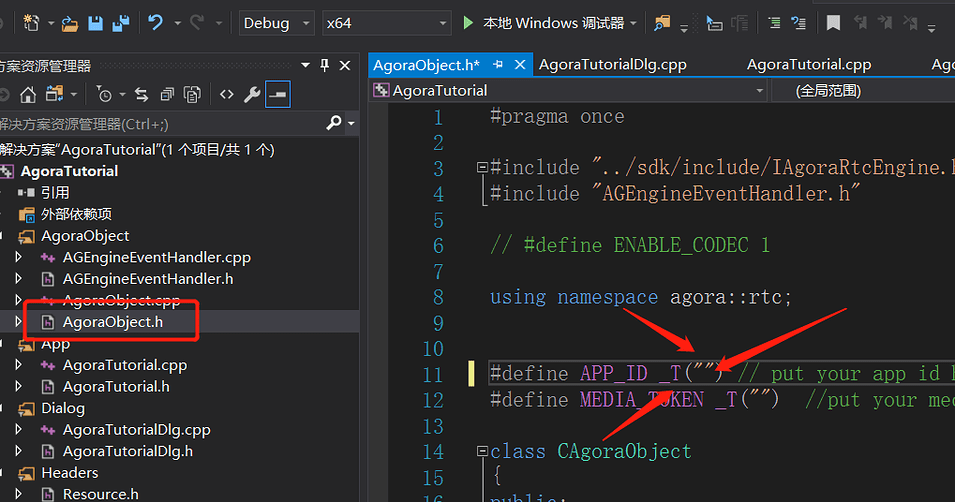
Task: Expand the AGEngineEventHandler.h tree node
Action: pyautogui.click(x=19, y=278)
